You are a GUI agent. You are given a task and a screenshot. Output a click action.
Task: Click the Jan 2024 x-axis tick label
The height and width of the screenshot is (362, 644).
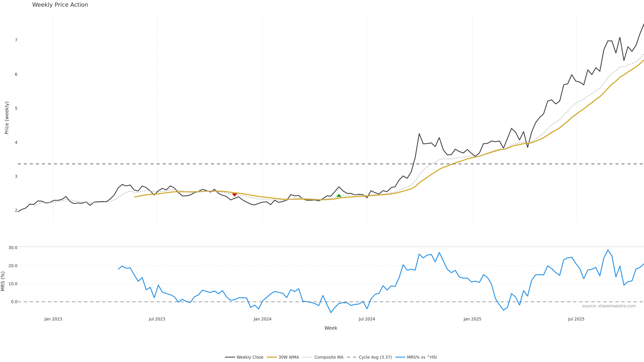262,319
